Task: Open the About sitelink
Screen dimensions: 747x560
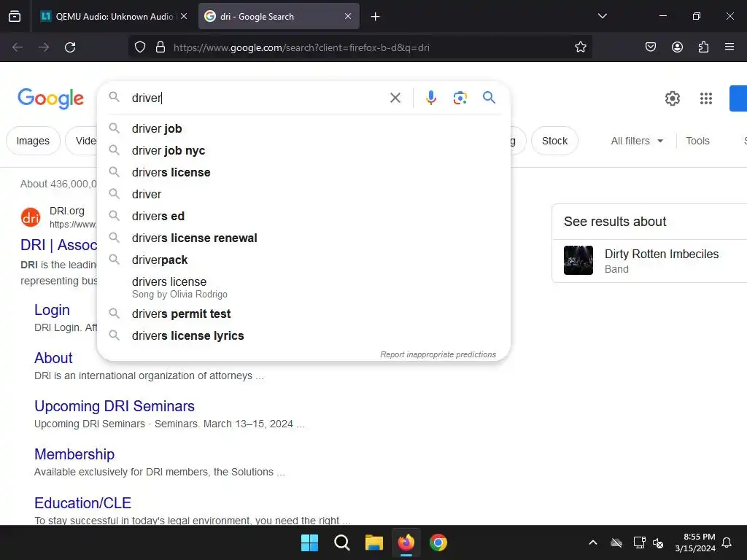Action: 53,358
